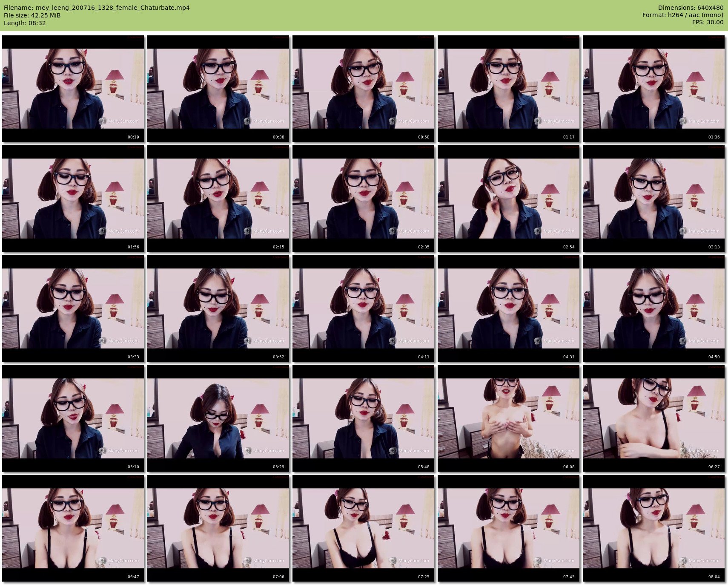Click the thumbnail timestamped 03:52

point(218,308)
